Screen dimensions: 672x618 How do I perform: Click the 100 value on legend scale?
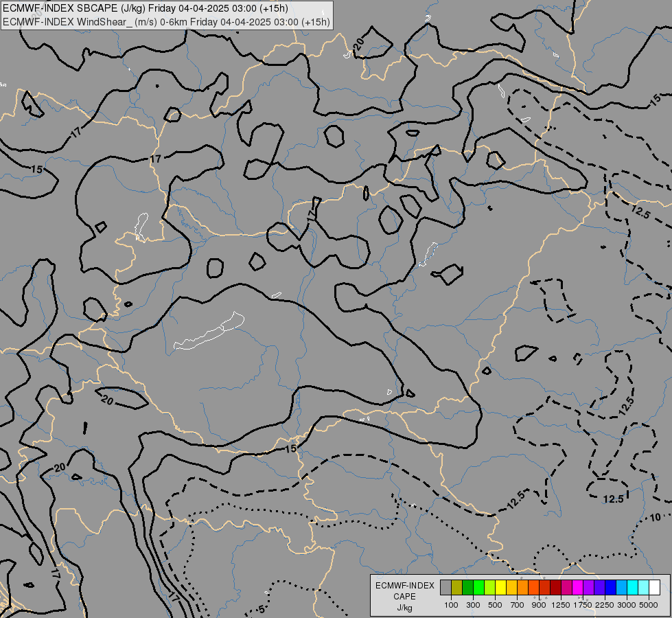[x=451, y=605]
